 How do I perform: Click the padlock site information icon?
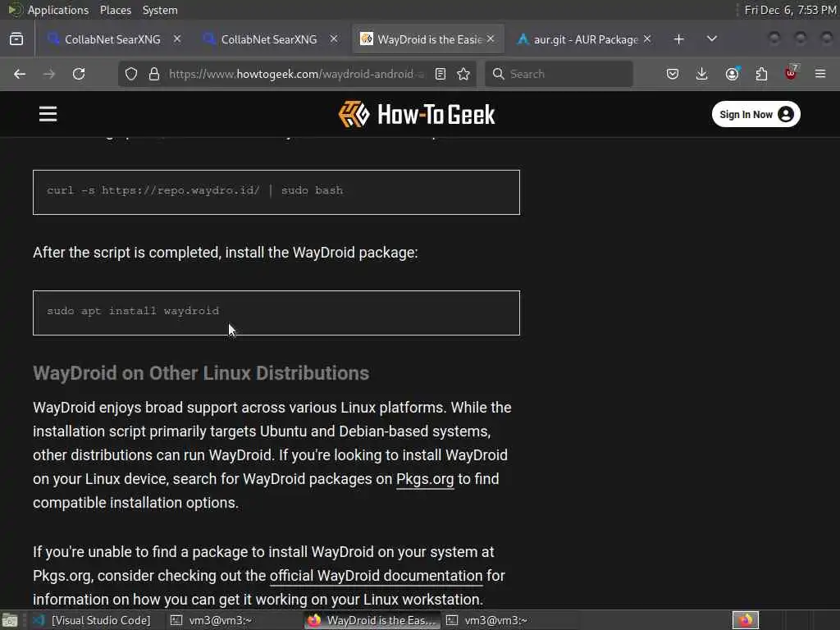click(154, 74)
